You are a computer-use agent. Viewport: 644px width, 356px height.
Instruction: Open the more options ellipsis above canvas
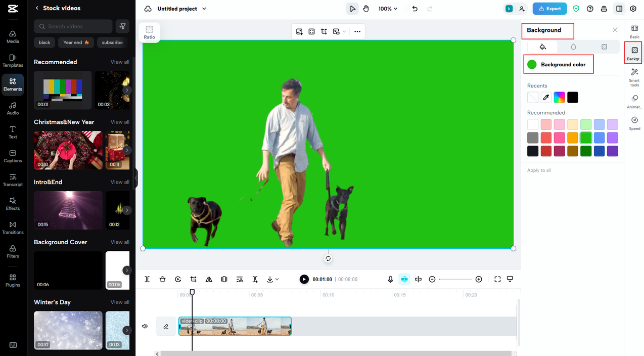point(357,31)
